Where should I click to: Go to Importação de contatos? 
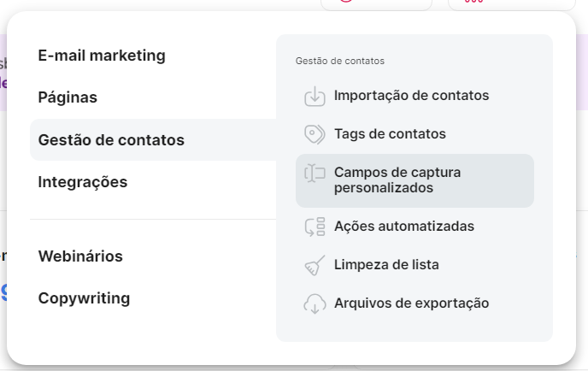click(x=411, y=96)
